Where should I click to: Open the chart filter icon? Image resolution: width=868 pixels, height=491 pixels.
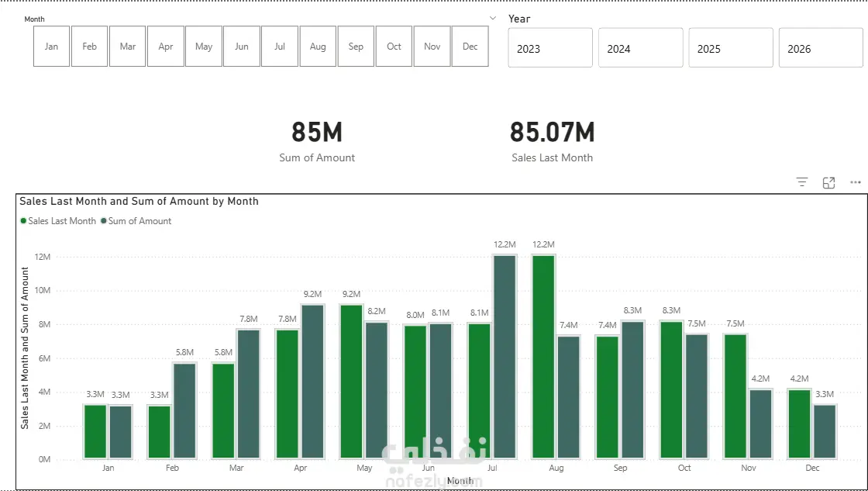coord(801,182)
